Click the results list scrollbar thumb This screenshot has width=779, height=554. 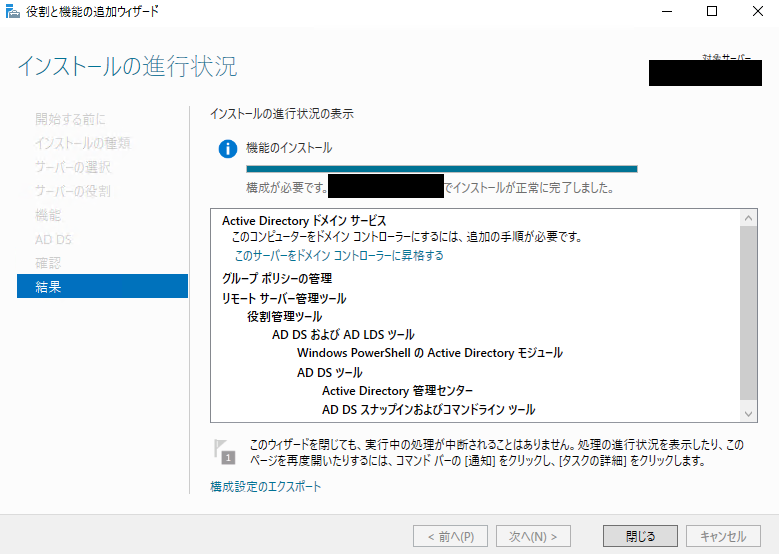[x=749, y=313]
